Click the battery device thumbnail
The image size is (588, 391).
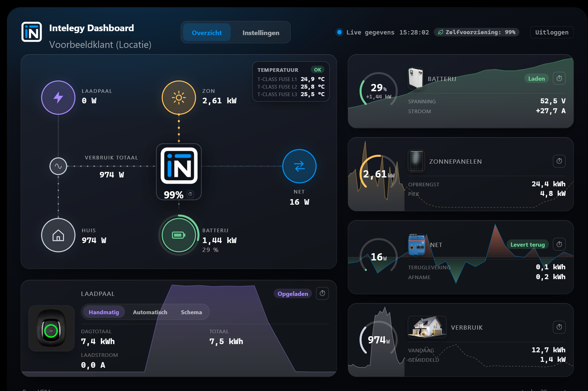(415, 78)
